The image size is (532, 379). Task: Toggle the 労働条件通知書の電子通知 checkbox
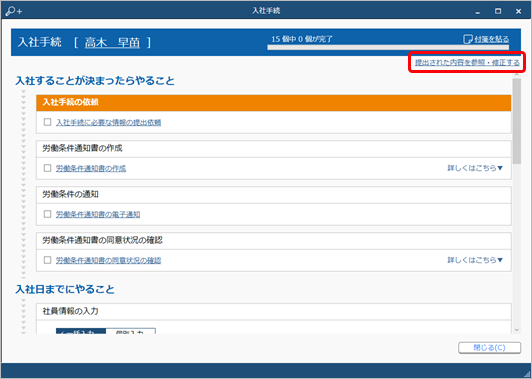coord(48,214)
